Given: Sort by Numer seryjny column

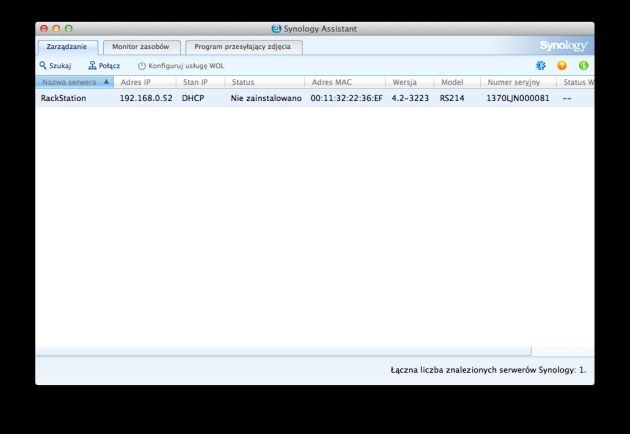Looking at the screenshot, I should pyautogui.click(x=518, y=82).
